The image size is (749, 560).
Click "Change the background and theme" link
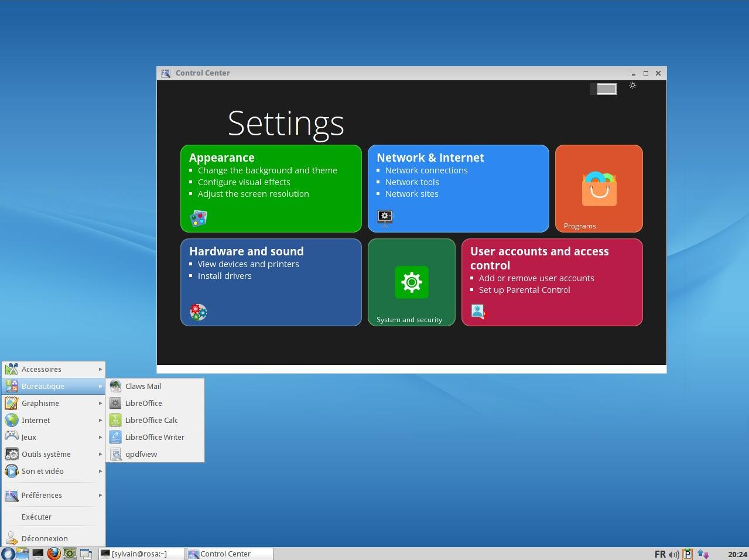pyautogui.click(x=267, y=170)
